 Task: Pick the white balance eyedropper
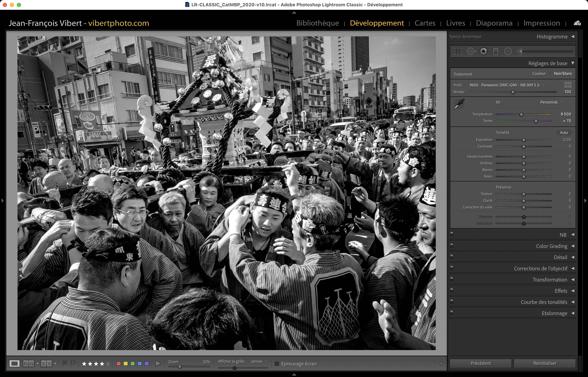coord(459,104)
